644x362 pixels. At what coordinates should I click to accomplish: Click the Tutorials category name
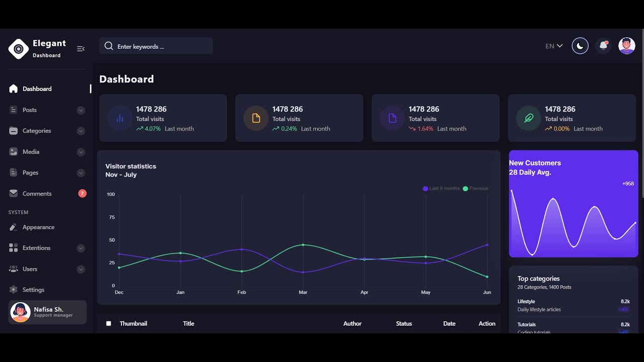click(x=527, y=325)
